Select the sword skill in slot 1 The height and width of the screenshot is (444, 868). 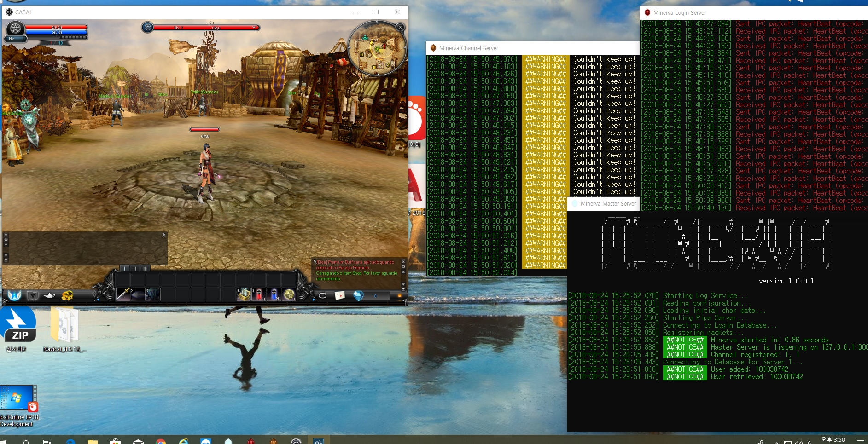pyautogui.click(x=123, y=294)
